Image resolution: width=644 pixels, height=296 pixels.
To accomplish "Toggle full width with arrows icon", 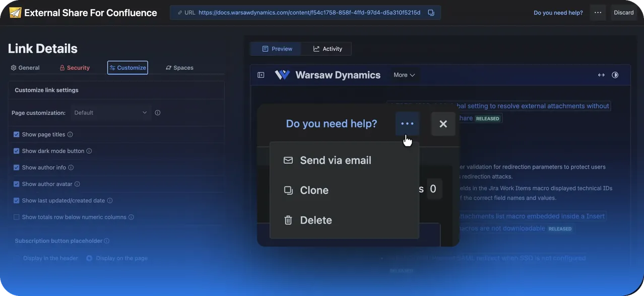I will click(x=601, y=75).
